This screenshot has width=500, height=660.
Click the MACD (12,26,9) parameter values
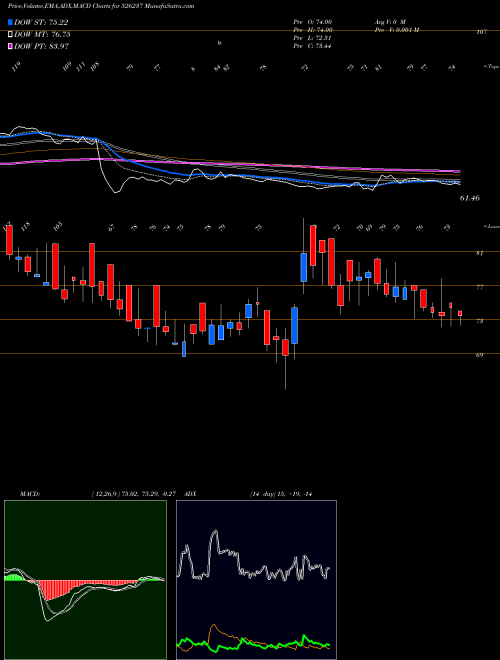point(136,494)
